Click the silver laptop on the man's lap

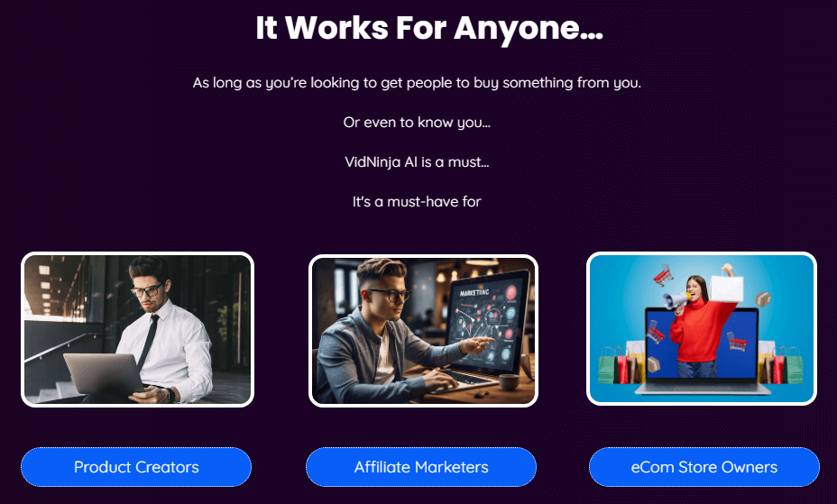(103, 373)
